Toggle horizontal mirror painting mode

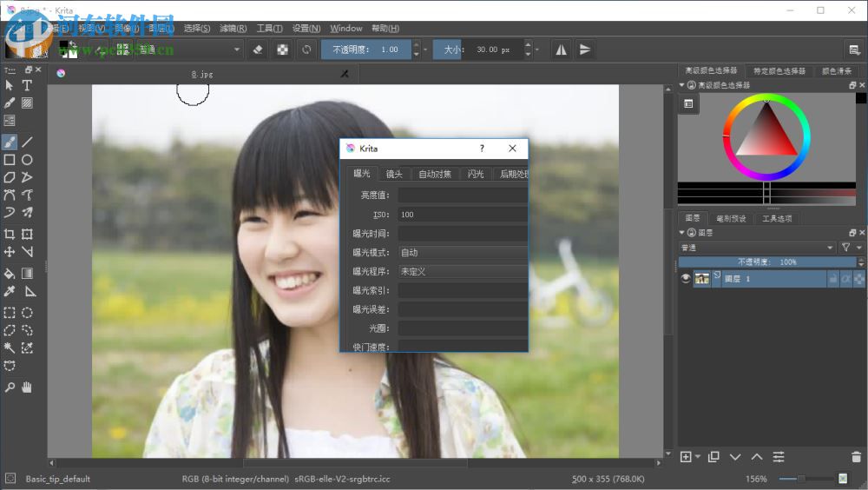tap(561, 50)
